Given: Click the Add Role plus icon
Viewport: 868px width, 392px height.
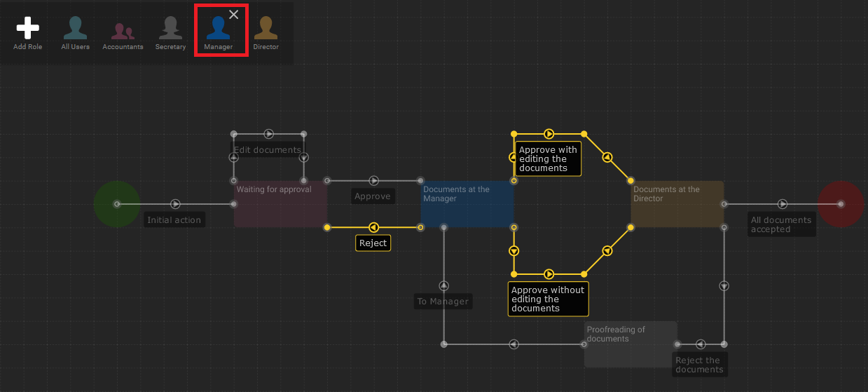Looking at the screenshot, I should 28,28.
